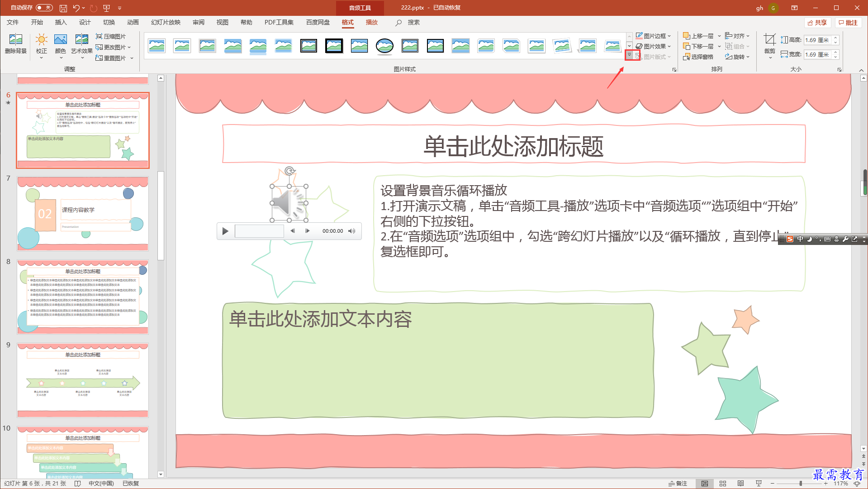Go to next slide arrow in scrollbar
The height and width of the screenshot is (489, 868).
click(x=863, y=464)
